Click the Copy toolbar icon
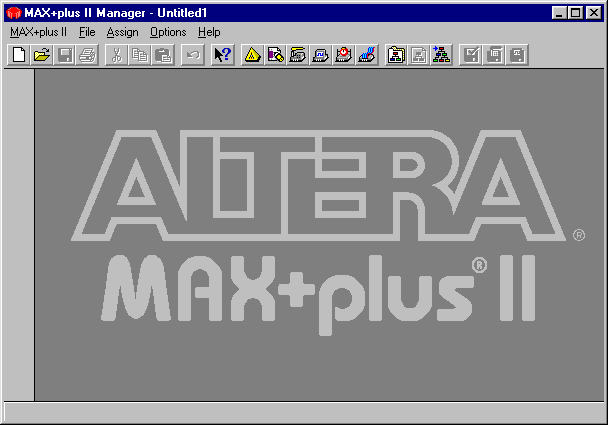Screen dimensions: 608x425 tap(139, 55)
